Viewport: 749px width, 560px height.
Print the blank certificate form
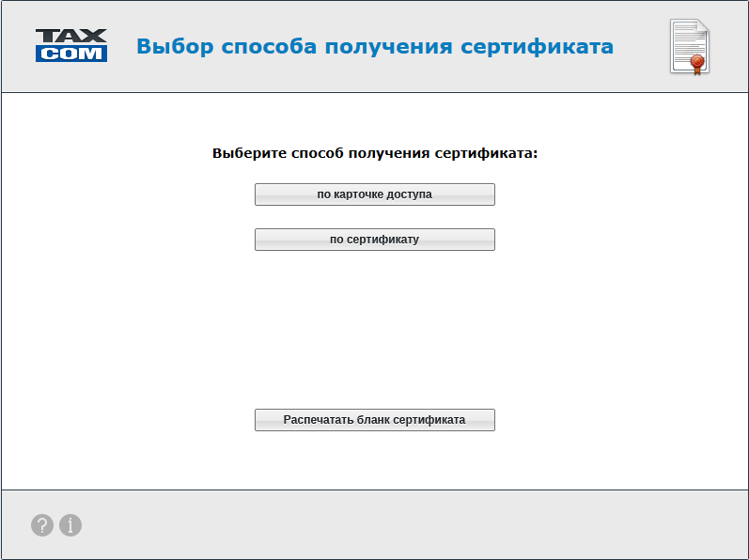[x=374, y=420]
